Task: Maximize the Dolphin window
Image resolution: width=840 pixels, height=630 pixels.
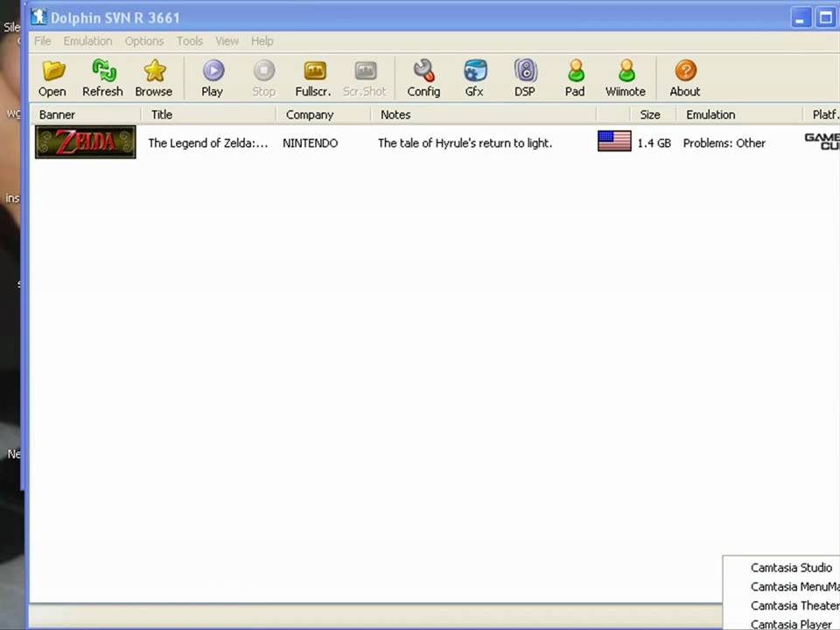Action: point(826,17)
